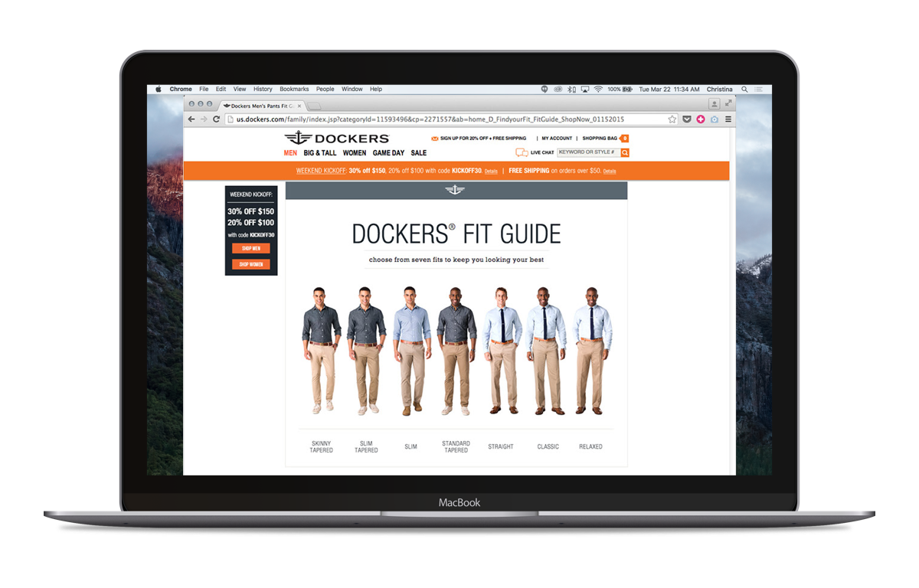Screen dimensions: 919x588
Task: Click the anchor logo above Fit Guide
Action: click(455, 190)
